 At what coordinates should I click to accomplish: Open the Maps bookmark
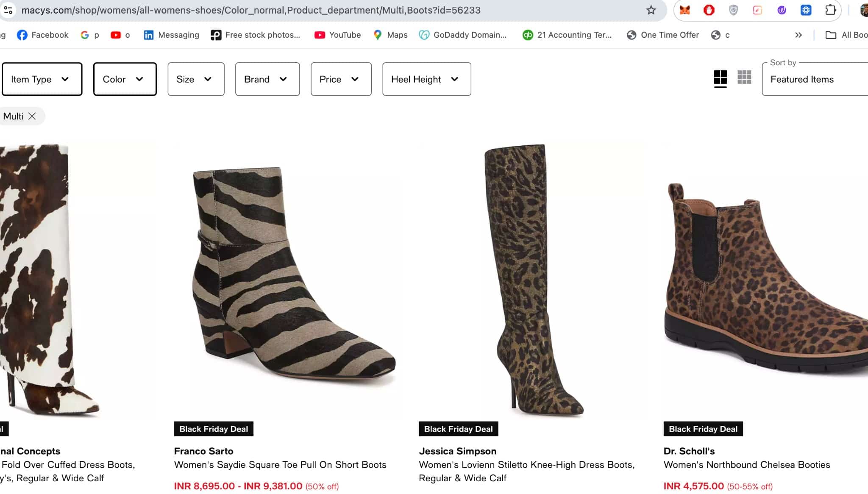coord(390,35)
